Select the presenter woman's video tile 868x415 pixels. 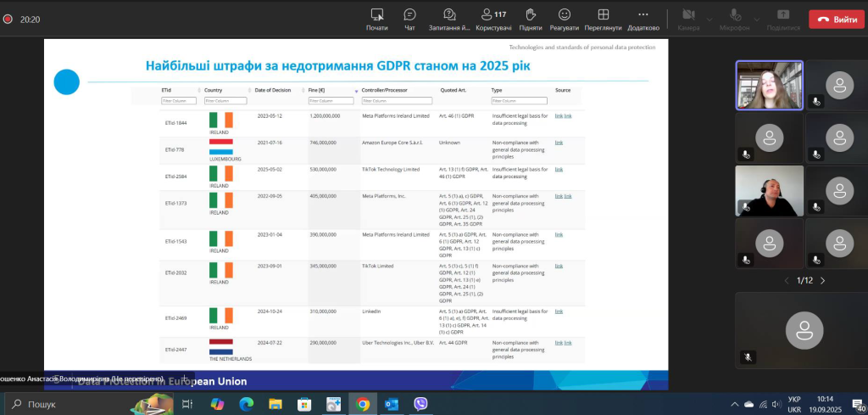click(x=769, y=86)
